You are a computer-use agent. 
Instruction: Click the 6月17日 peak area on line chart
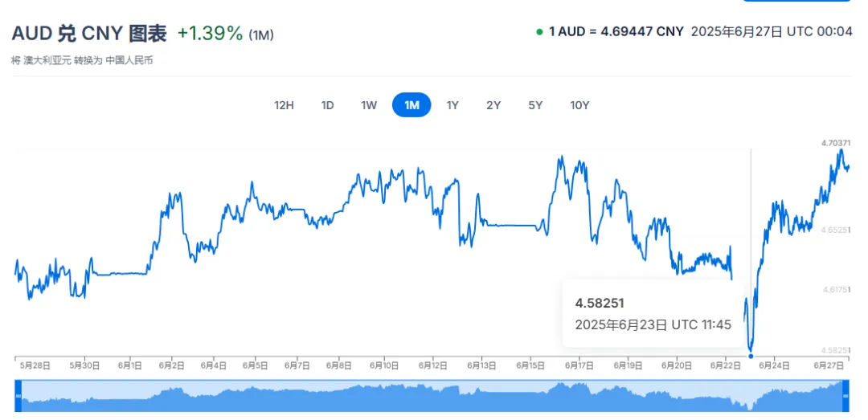coord(561,161)
